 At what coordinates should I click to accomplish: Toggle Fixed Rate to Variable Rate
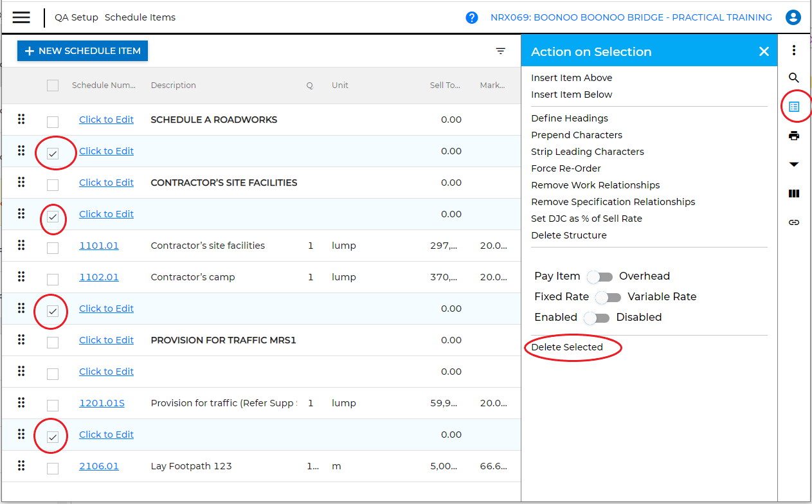(x=608, y=297)
